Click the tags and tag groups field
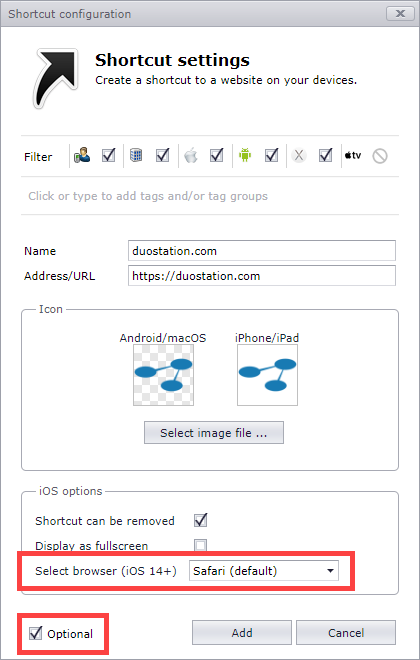Viewport: 420px width, 660px height. pos(210,196)
